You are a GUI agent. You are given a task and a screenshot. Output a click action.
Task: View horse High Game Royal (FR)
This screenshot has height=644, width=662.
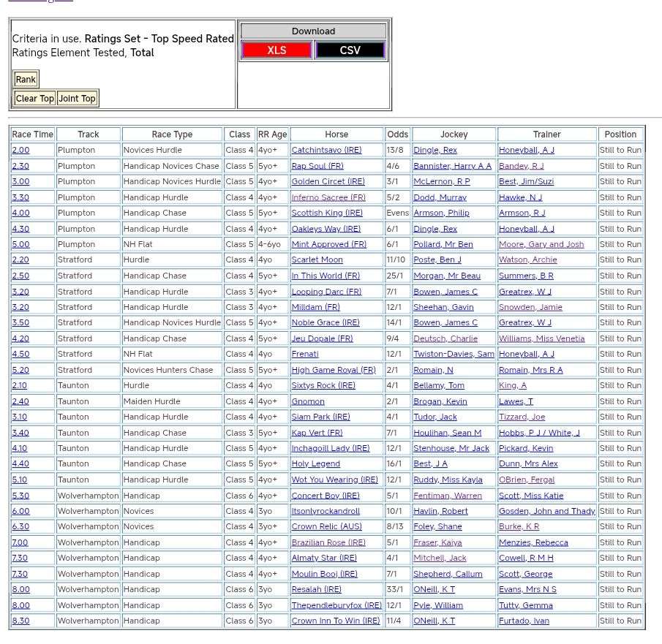(334, 370)
